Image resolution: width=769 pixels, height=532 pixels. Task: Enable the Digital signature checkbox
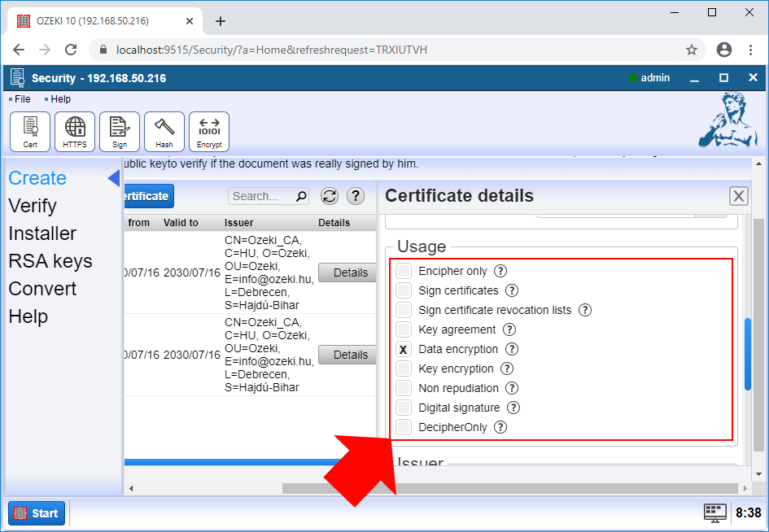[x=404, y=408]
